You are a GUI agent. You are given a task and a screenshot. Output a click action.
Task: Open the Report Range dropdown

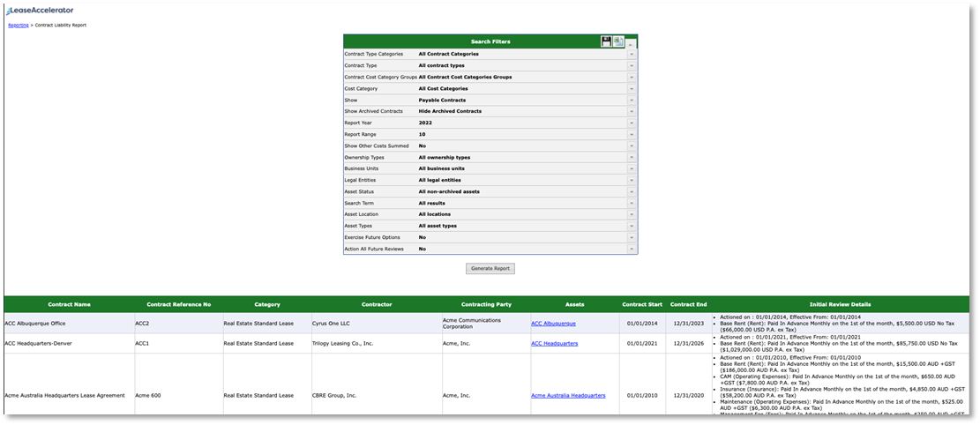pos(632,134)
